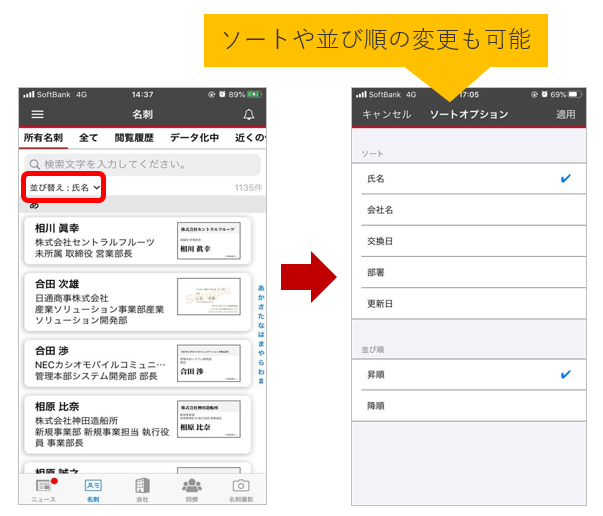Select company 株式会社セントラルフルーツ text
The width and height of the screenshot is (603, 516).
(x=95, y=242)
